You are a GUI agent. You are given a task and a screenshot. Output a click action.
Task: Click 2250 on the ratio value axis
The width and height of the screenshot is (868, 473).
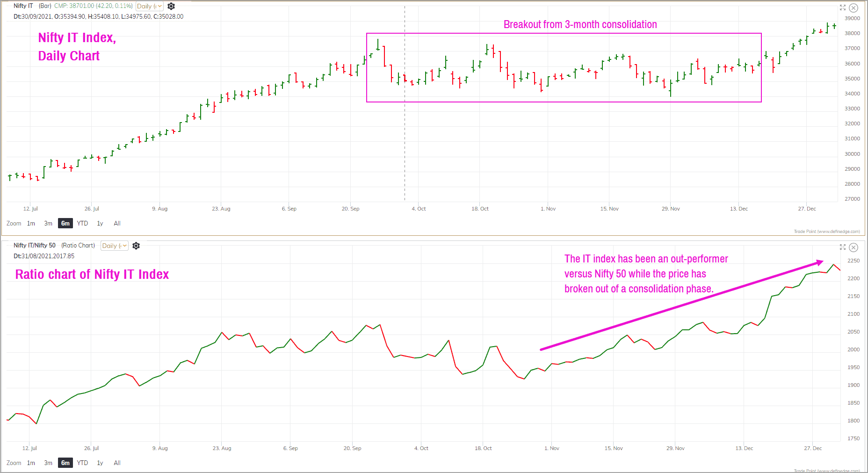point(854,261)
